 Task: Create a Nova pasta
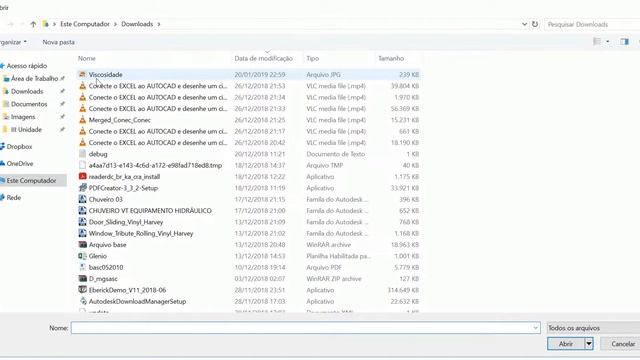(58, 42)
